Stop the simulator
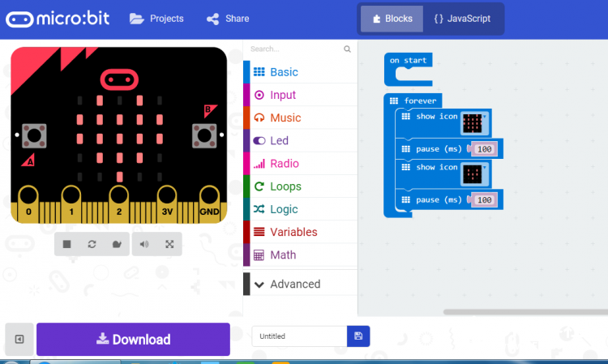Screen dimensions: 608x364 pyautogui.click(x=66, y=244)
